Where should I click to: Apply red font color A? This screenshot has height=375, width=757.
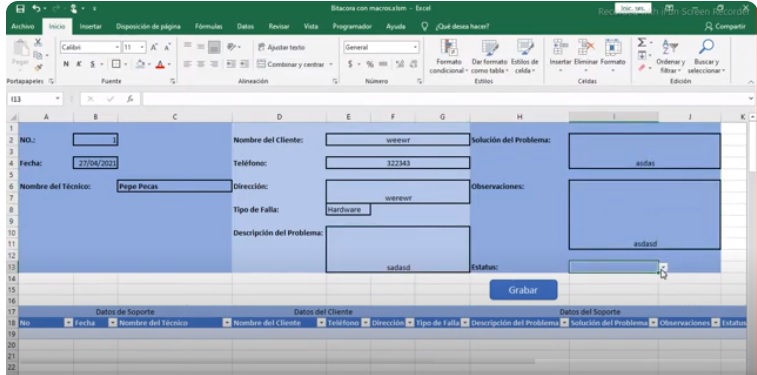coord(160,64)
